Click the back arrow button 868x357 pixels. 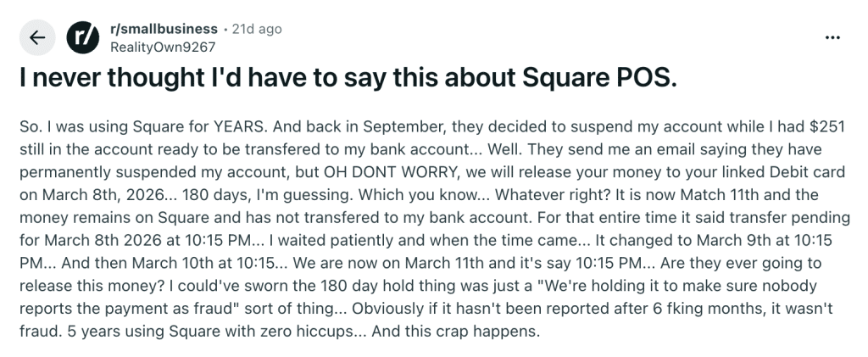pos(37,38)
